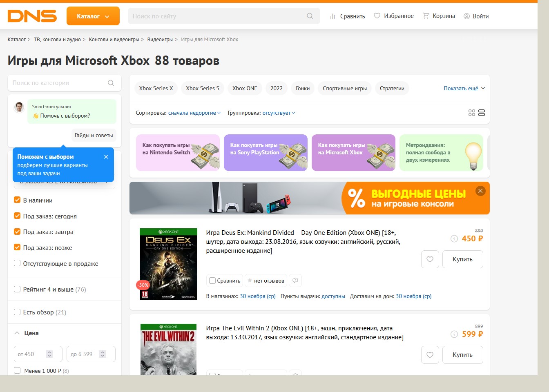This screenshot has width=549, height=392.
Task: Tick Сравнить checkbox for Deus Ex
Action: click(212, 281)
